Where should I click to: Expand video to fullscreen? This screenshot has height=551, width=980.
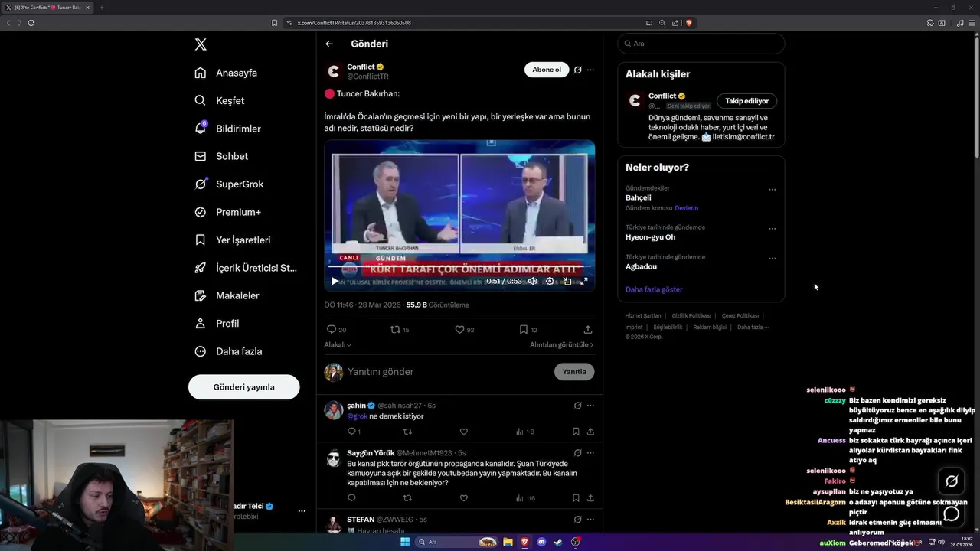pos(584,281)
